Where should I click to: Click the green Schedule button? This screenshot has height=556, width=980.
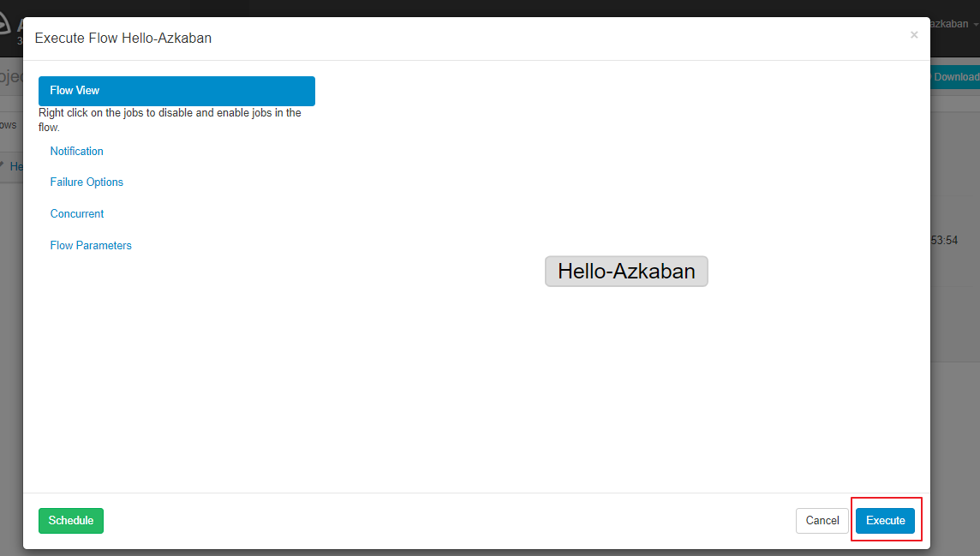pos(71,521)
